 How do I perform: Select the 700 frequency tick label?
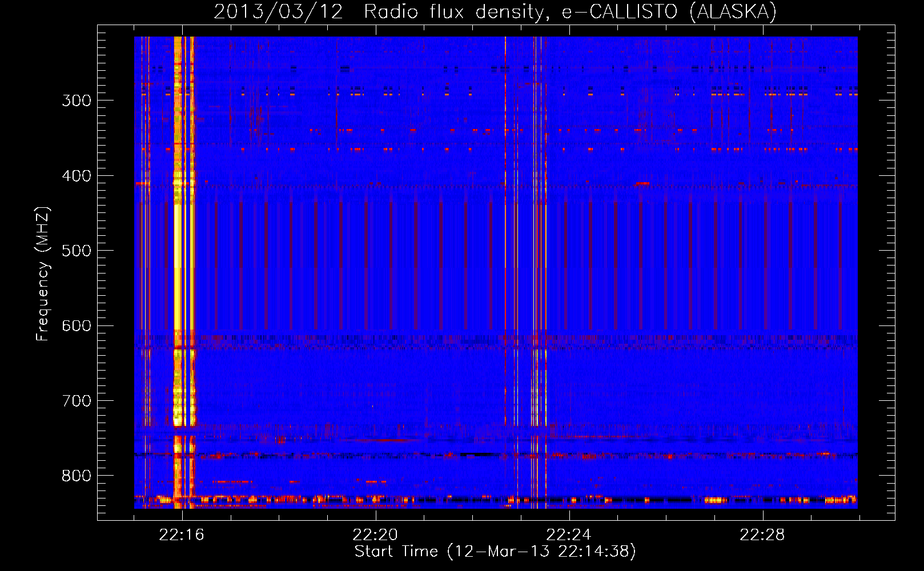click(77, 401)
